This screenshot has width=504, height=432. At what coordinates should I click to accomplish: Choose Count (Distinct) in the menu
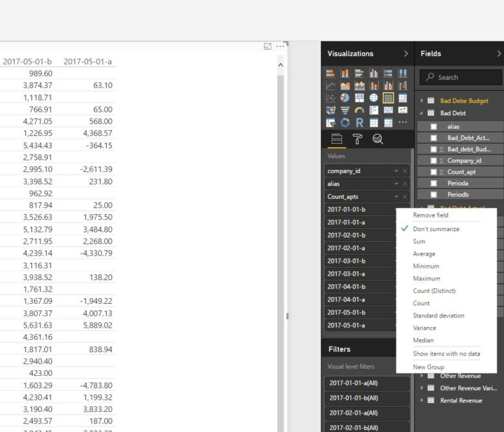434,291
